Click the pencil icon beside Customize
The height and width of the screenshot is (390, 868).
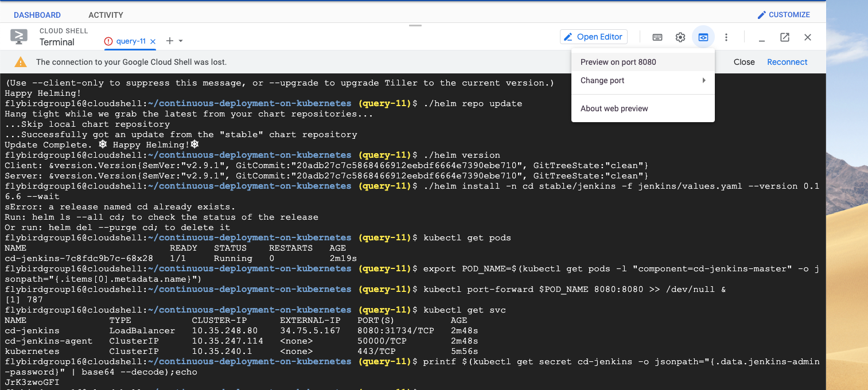762,15
